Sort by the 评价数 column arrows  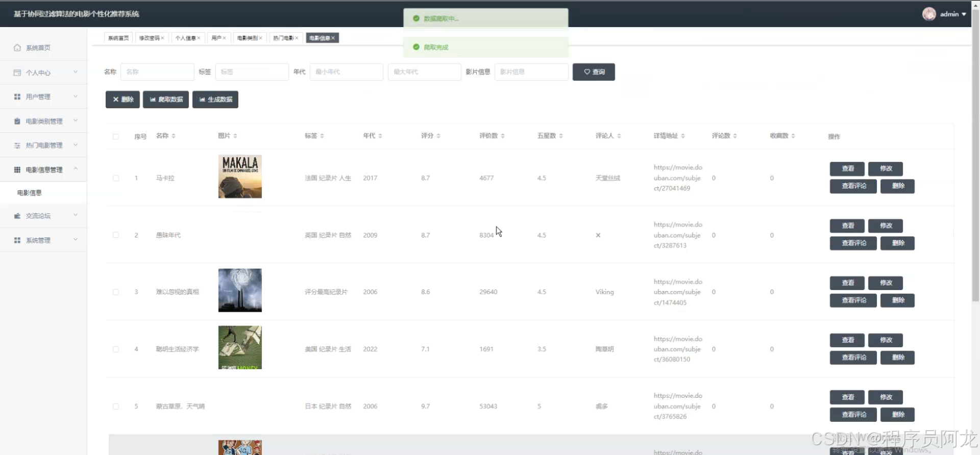click(503, 136)
